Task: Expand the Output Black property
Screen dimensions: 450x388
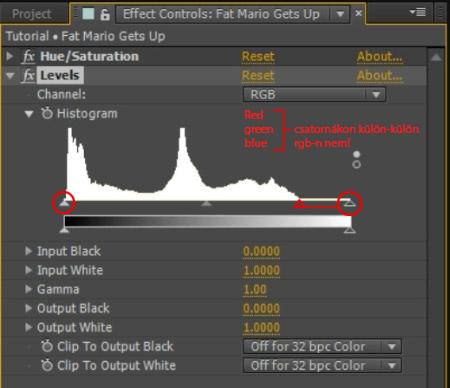Action: pyautogui.click(x=29, y=308)
